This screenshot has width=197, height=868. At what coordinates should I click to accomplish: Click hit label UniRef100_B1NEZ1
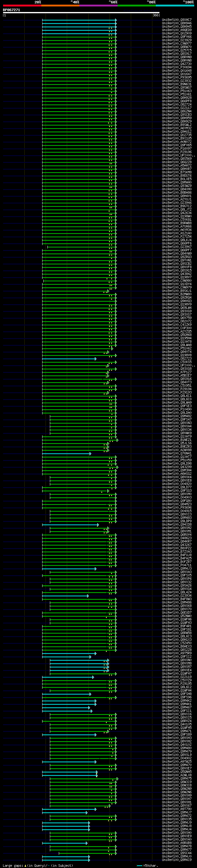177,440
